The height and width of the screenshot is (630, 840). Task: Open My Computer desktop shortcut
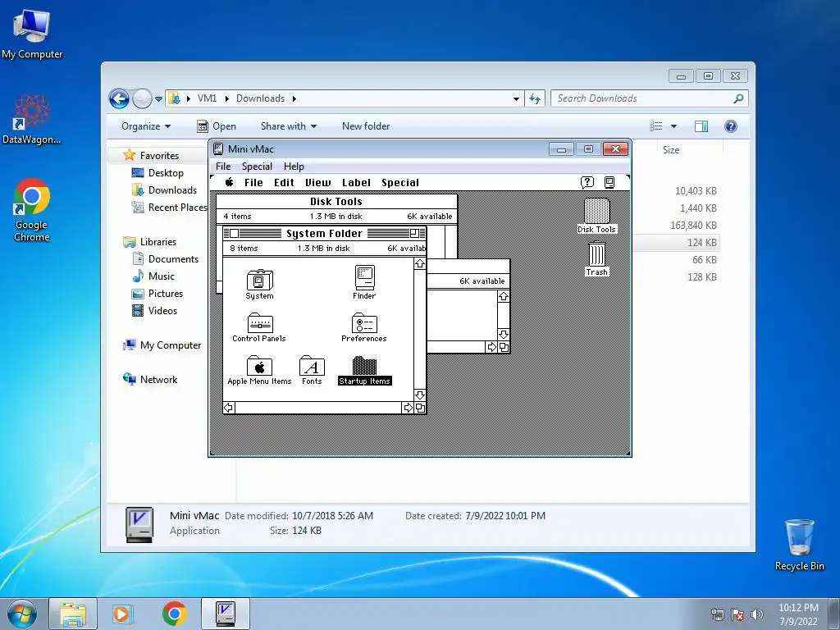32,33
